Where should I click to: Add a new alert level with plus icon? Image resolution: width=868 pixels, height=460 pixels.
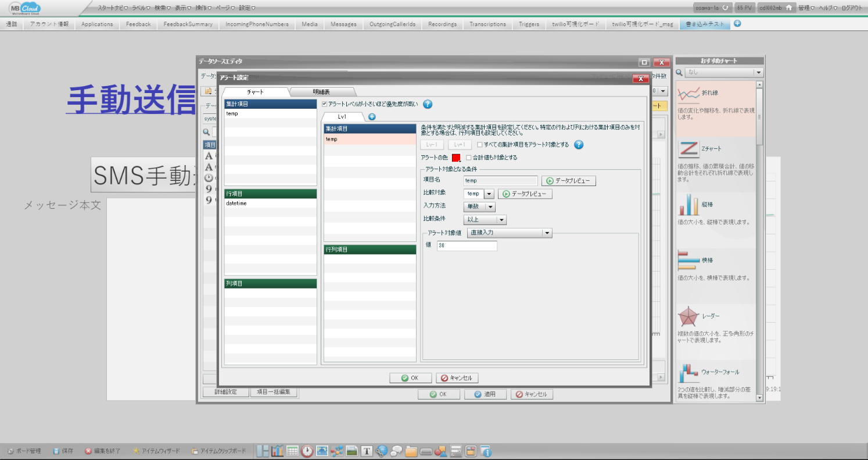372,117
